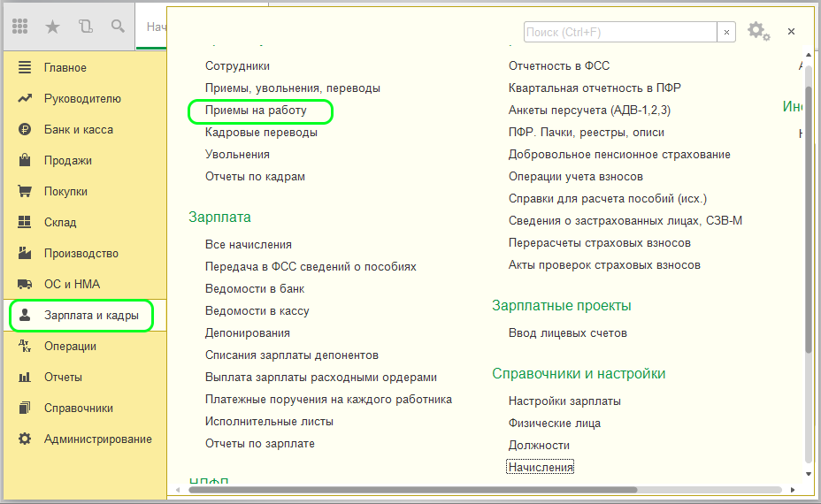Open the Производство section

tap(81, 253)
